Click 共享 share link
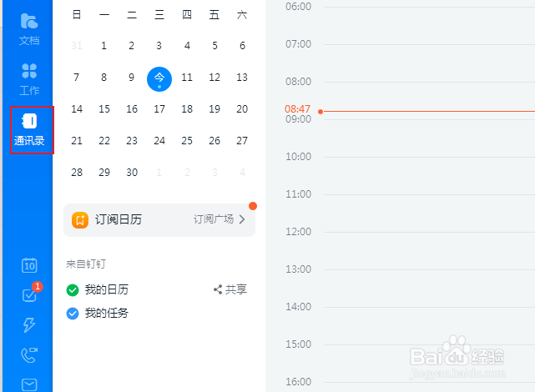Image resolution: width=535 pixels, height=392 pixels. (230, 289)
